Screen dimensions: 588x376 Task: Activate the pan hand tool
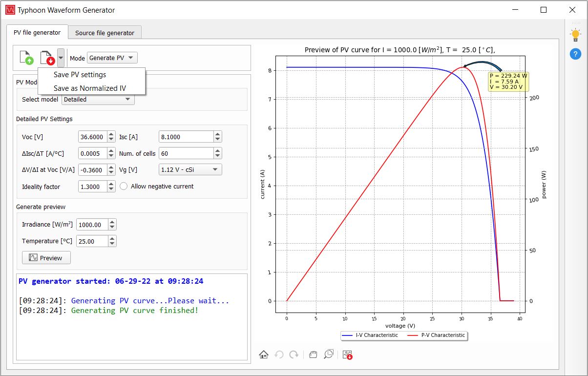pyautogui.click(x=314, y=355)
